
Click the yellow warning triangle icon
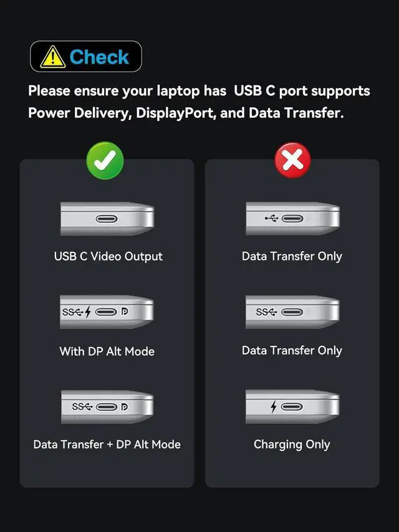point(52,57)
